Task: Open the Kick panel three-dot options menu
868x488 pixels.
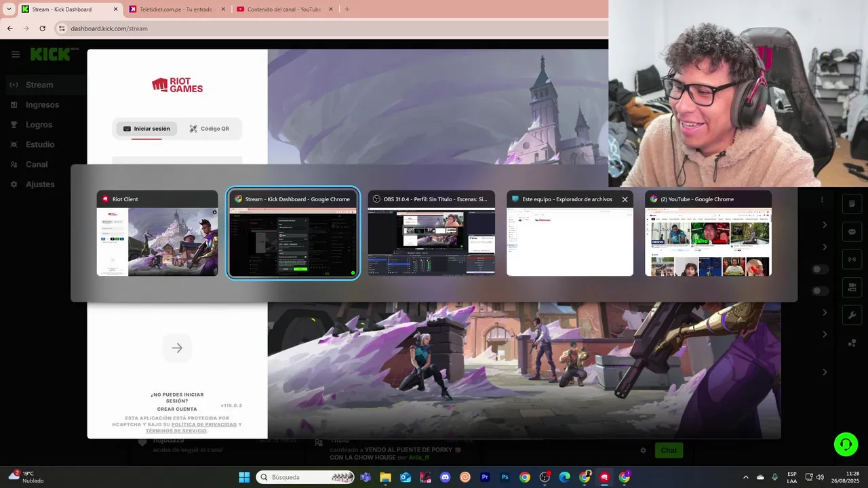Action: pyautogui.click(x=822, y=200)
